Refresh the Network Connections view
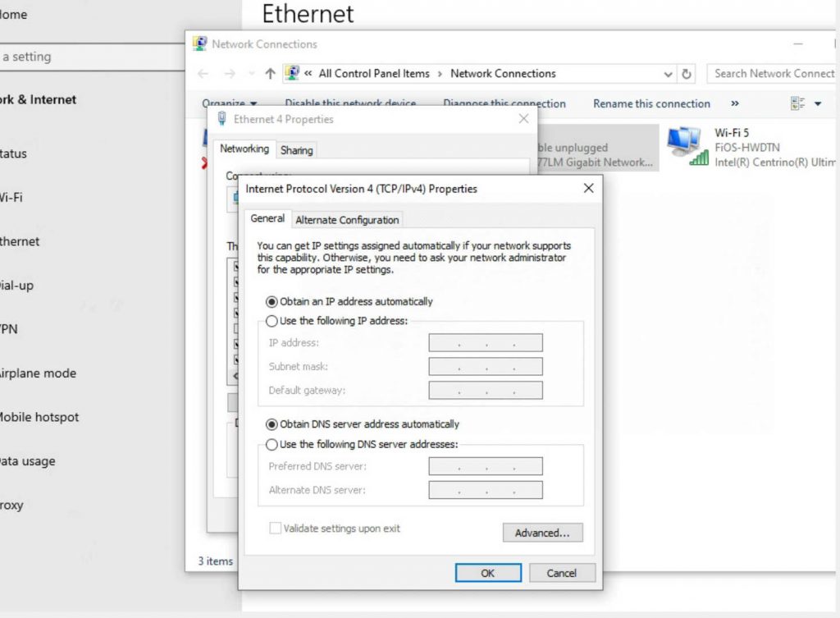 687,73
